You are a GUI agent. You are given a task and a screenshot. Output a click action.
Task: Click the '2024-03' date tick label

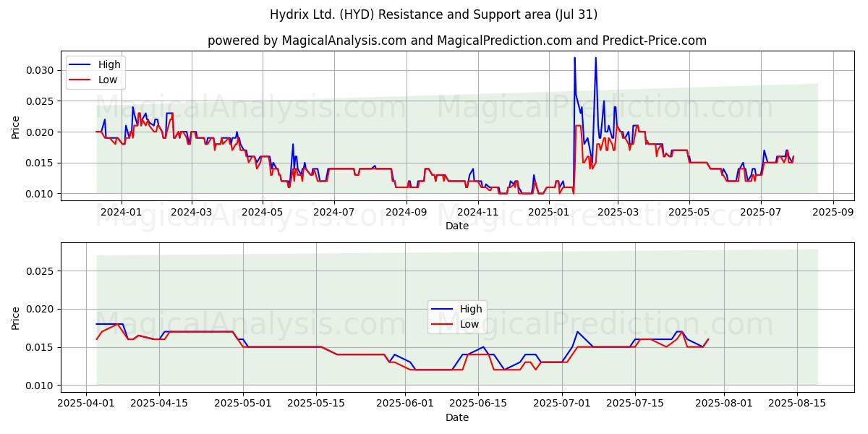pos(191,213)
